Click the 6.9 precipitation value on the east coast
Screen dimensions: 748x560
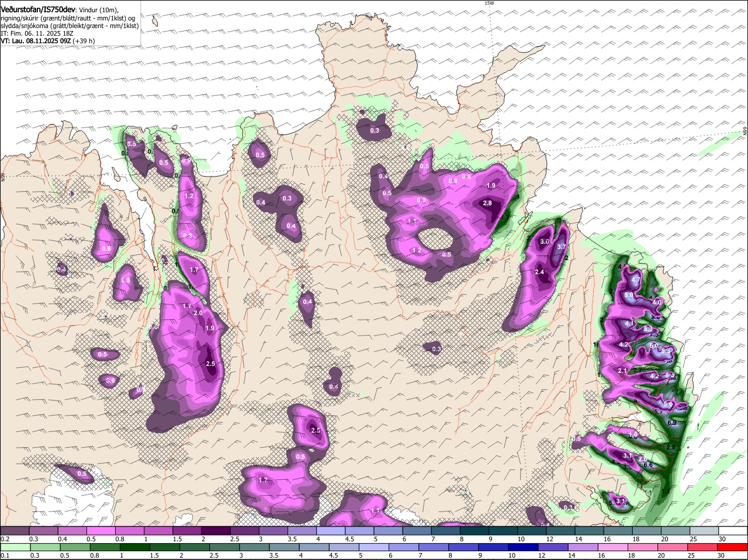671,423
